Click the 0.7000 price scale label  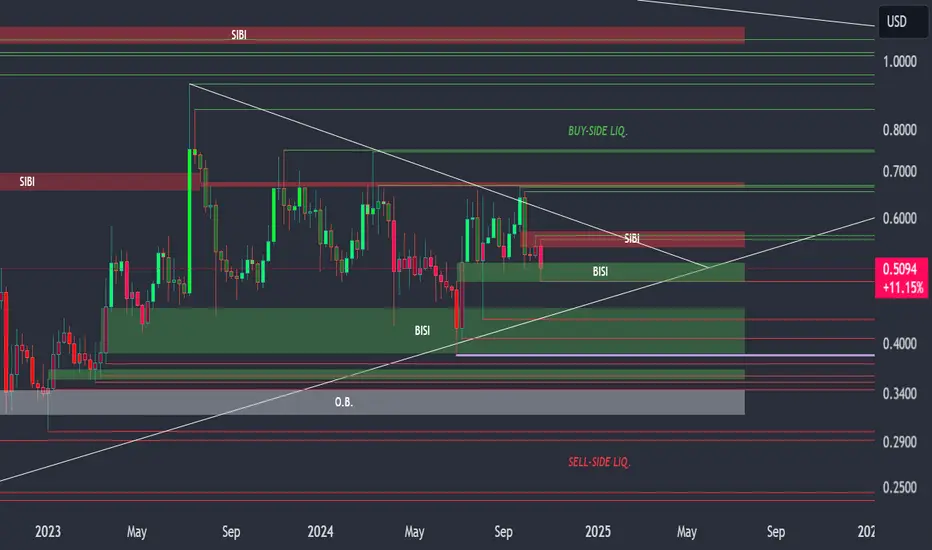point(899,172)
